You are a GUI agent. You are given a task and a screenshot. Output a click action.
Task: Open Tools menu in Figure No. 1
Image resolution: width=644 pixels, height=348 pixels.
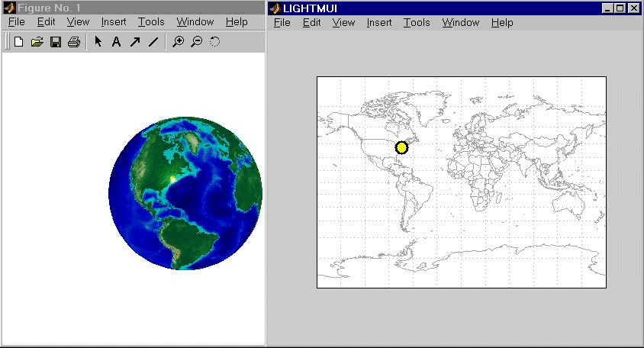click(151, 22)
